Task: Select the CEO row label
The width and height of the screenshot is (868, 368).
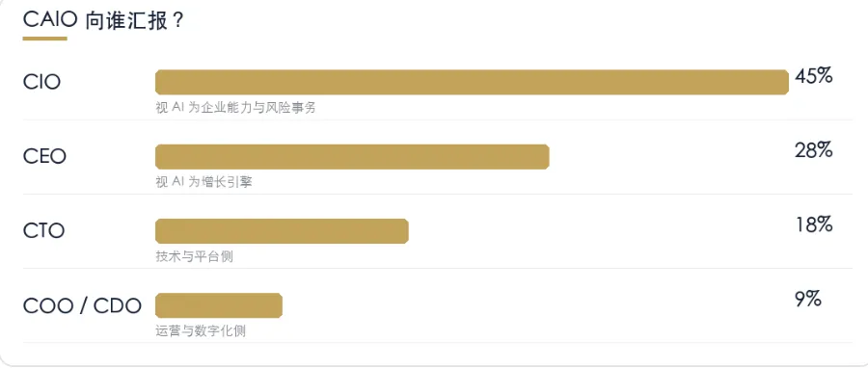Action: pyautogui.click(x=44, y=156)
